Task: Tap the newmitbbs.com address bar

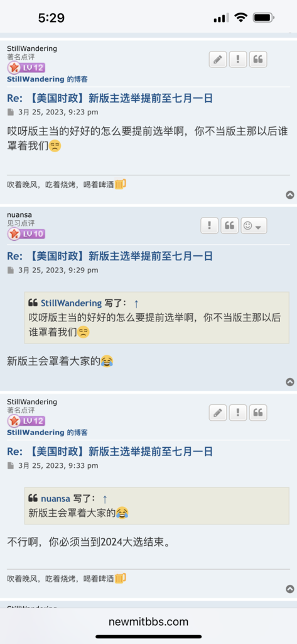Action: pyautogui.click(x=148, y=622)
